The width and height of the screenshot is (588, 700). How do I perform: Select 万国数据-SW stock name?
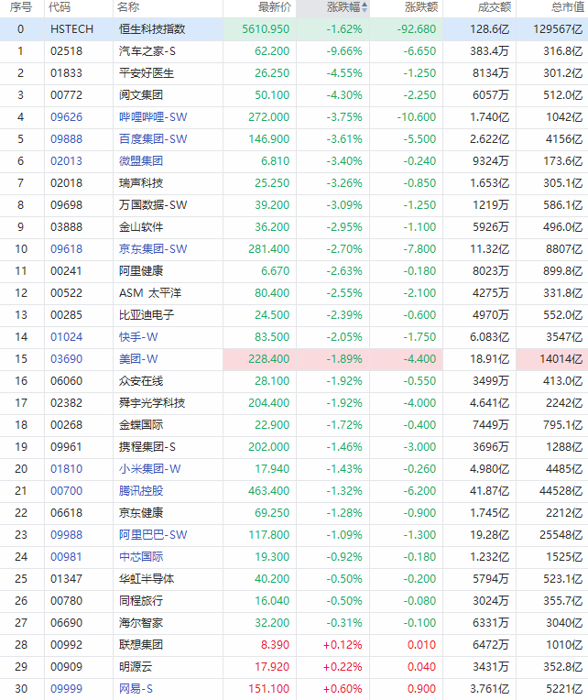[x=153, y=205]
